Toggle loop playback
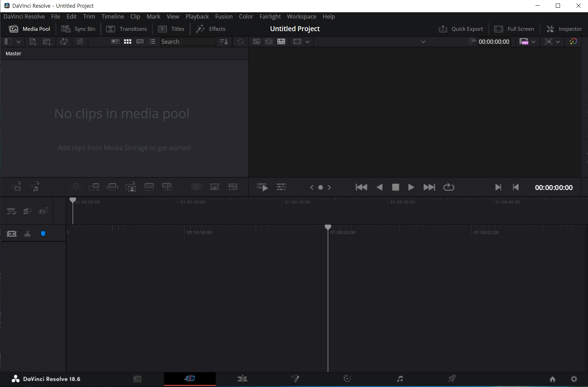 (449, 187)
